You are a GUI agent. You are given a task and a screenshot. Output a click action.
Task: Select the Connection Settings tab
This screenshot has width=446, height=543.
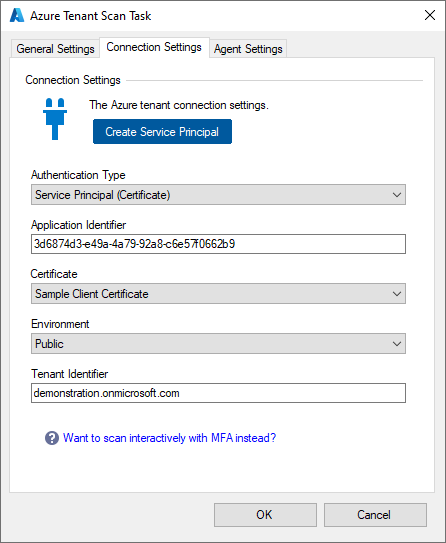154,47
